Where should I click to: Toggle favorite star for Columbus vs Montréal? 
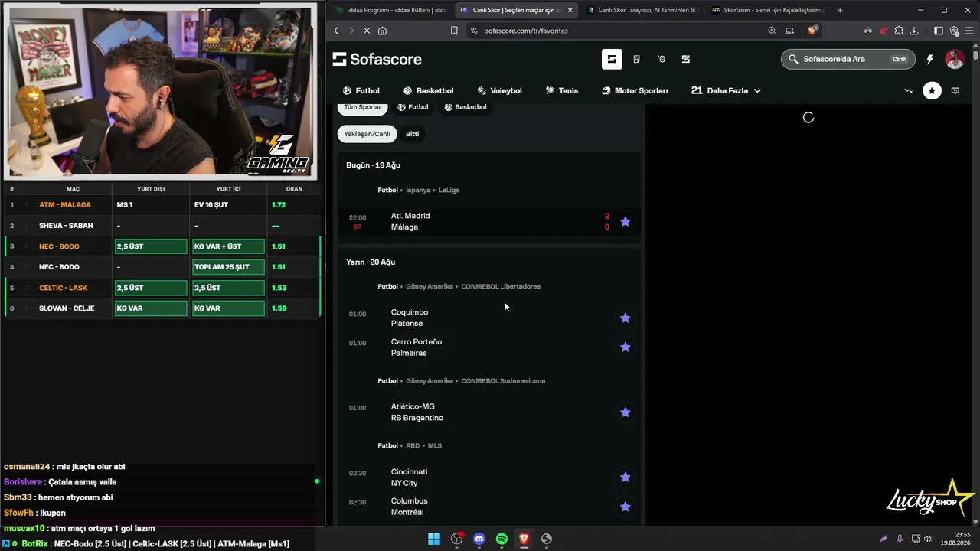[x=625, y=506]
